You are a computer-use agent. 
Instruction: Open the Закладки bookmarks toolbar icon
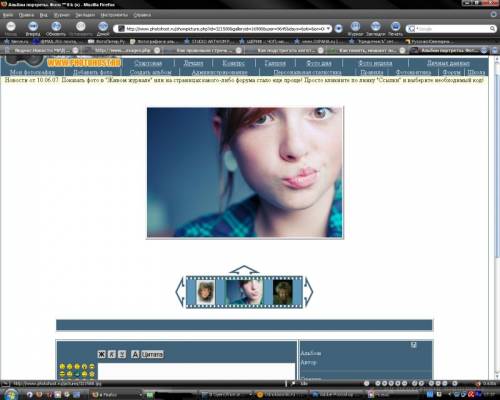376,26
